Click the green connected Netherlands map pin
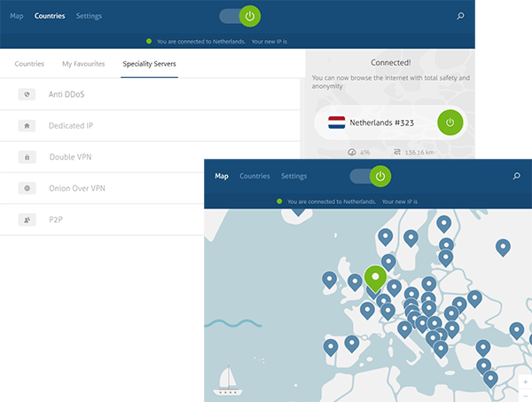 pos(375,278)
